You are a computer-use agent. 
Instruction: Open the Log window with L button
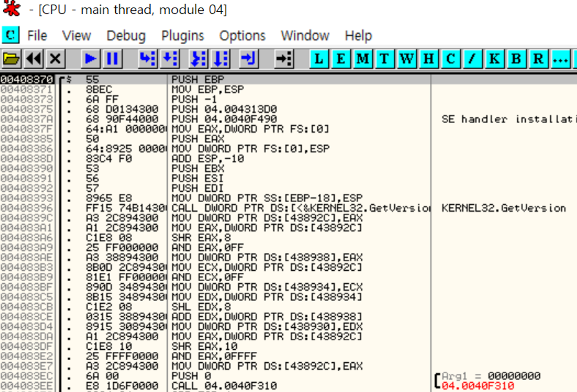click(x=319, y=59)
